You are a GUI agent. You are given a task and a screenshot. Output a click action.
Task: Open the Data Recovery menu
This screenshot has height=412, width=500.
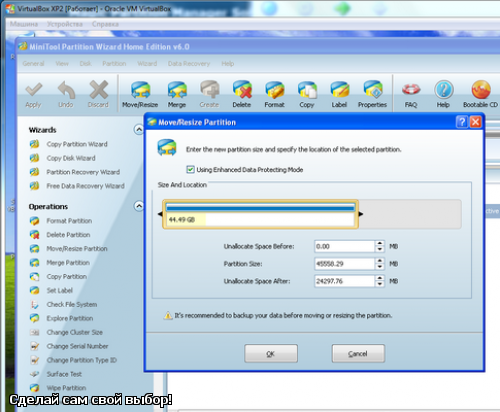pos(189,63)
